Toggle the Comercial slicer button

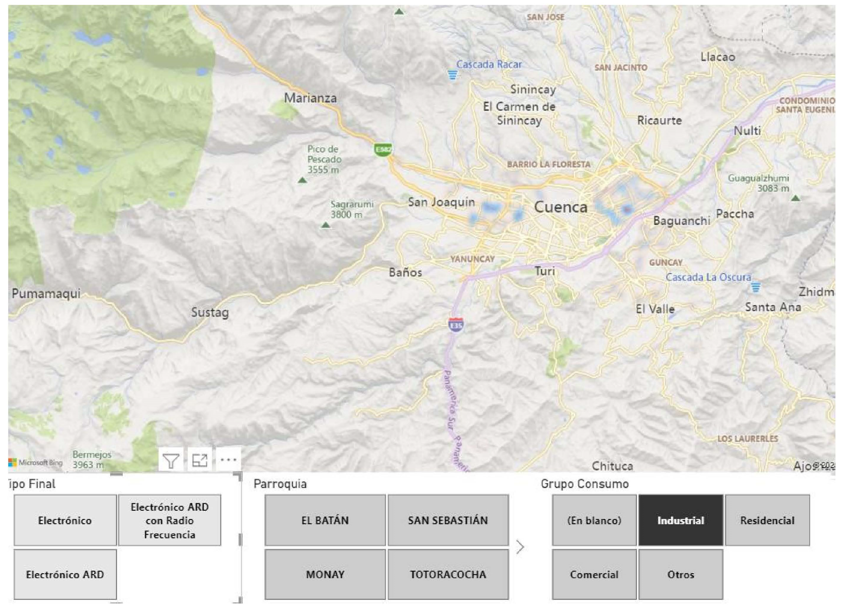point(594,575)
